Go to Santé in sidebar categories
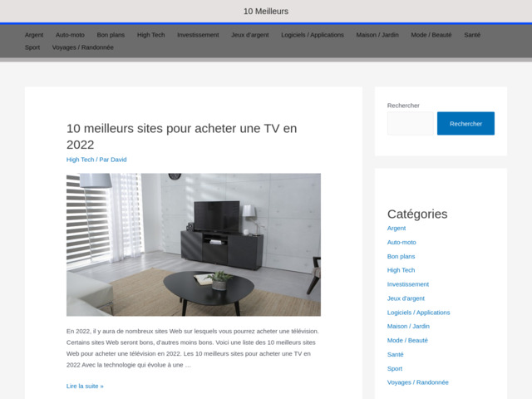 pos(396,354)
